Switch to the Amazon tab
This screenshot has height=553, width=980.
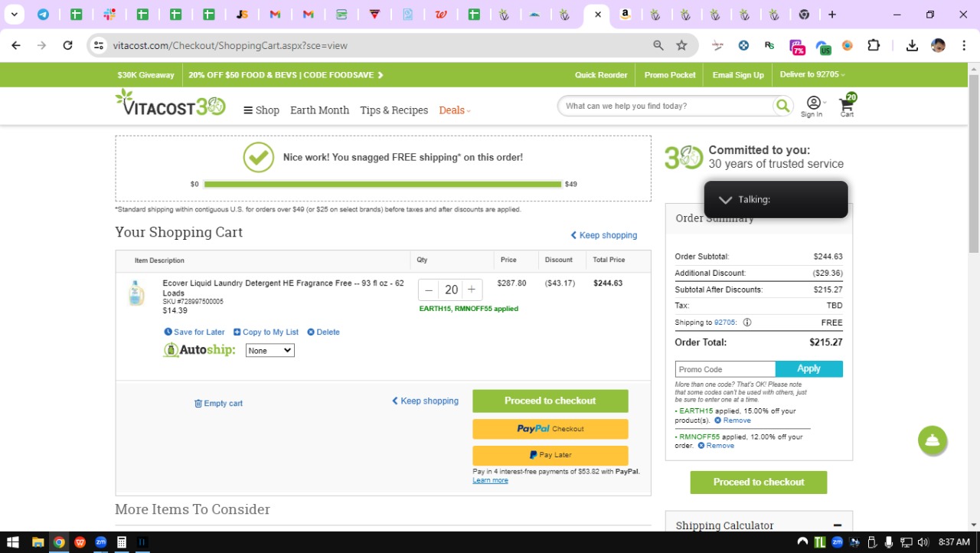pos(626,15)
